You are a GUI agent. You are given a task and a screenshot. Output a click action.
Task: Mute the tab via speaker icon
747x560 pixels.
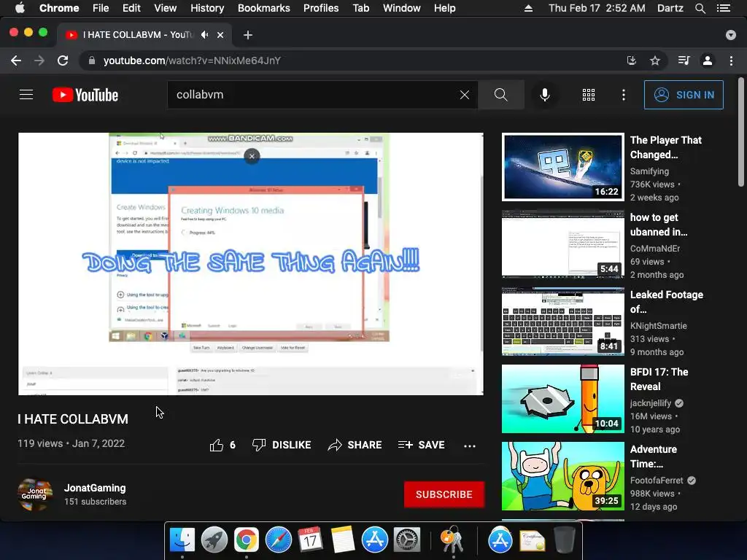[x=205, y=35]
